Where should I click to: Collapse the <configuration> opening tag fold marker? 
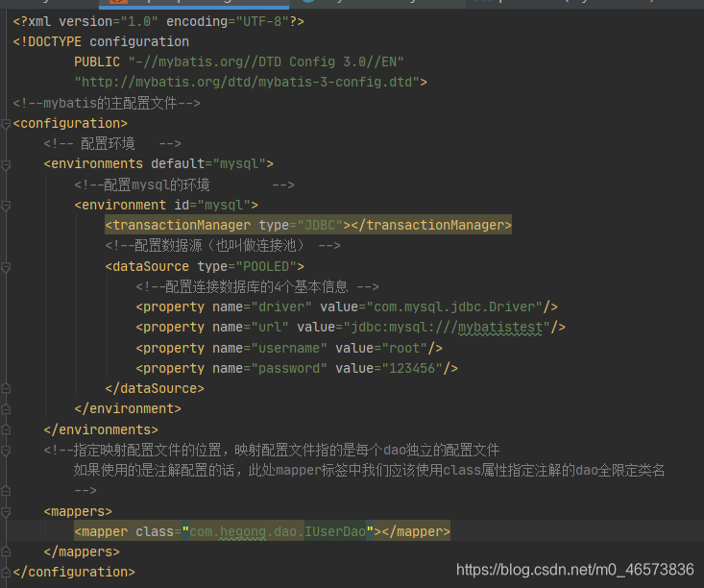pyautogui.click(x=6, y=124)
